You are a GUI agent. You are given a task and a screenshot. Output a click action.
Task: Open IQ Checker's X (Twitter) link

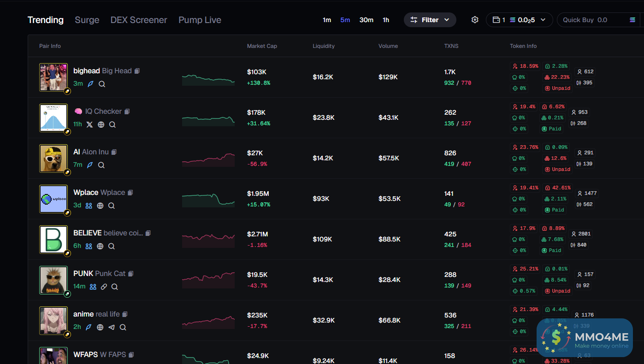89,124
